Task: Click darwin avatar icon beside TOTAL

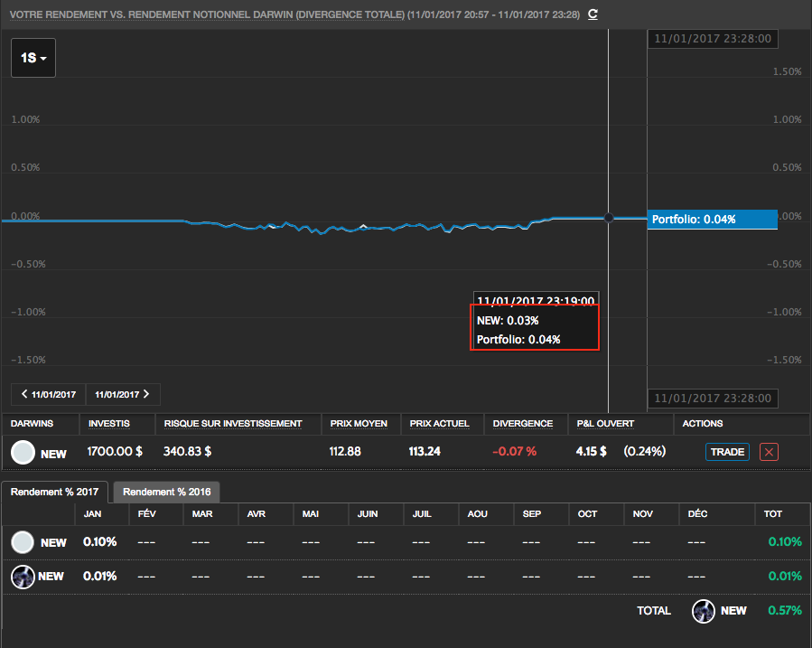Action: click(x=704, y=611)
